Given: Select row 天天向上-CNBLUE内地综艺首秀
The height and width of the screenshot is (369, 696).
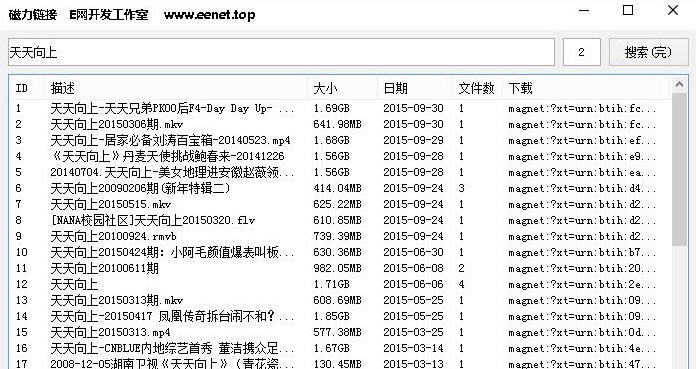Looking at the screenshot, I should coord(340,348).
